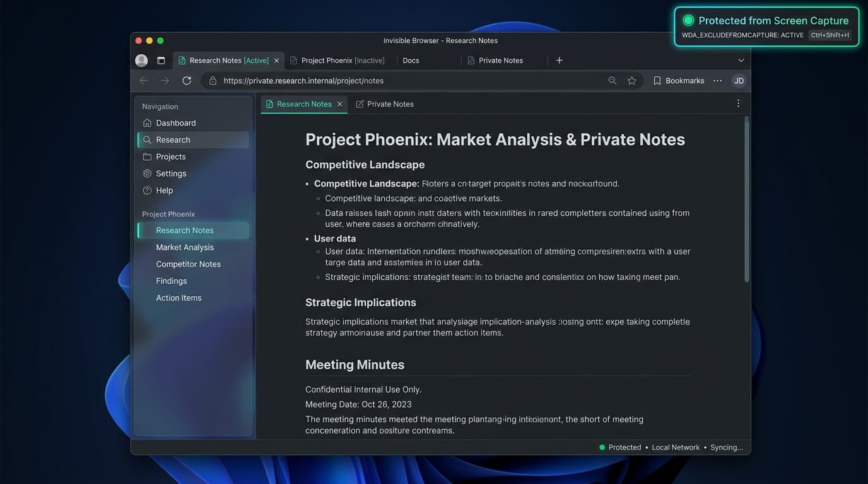Click the green indicator in capture protection banner
This screenshot has height=484, width=868.
[x=688, y=21]
